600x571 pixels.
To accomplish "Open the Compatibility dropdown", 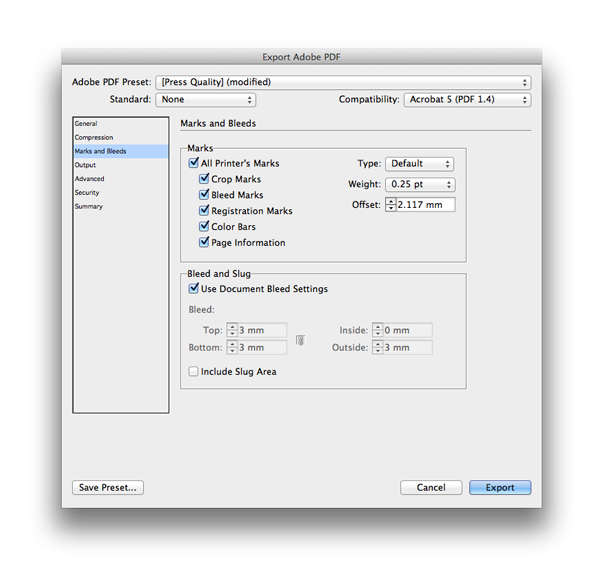I will 468,100.
